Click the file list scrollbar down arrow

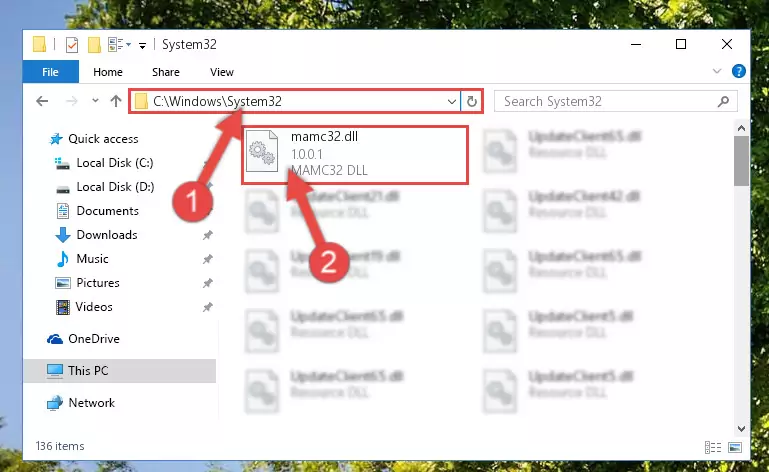(741, 429)
